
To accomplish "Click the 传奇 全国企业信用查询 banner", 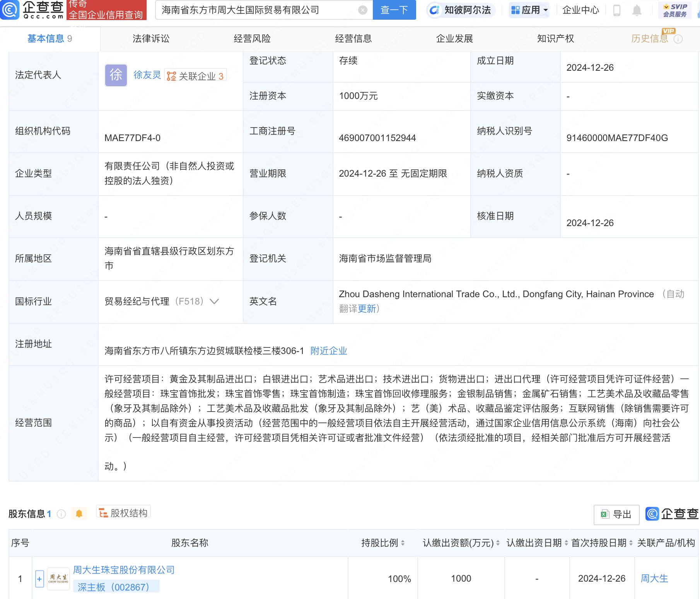I will tap(106, 10).
